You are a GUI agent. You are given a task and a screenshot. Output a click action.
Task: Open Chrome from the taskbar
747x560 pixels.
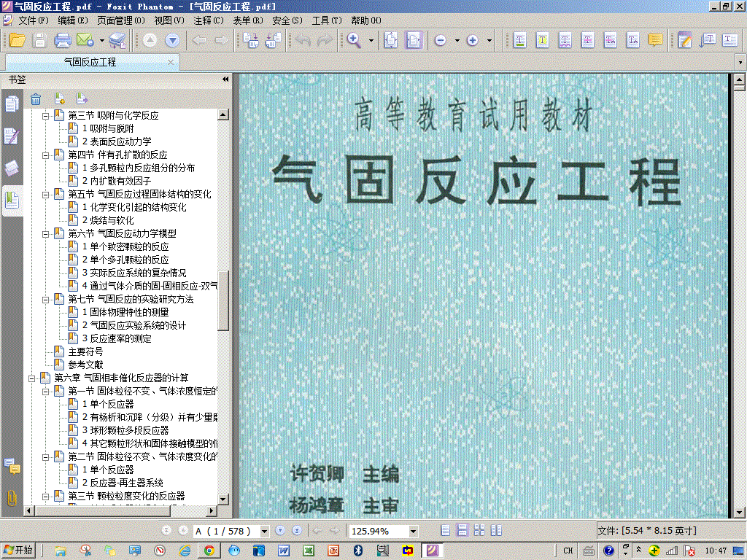[x=209, y=551]
